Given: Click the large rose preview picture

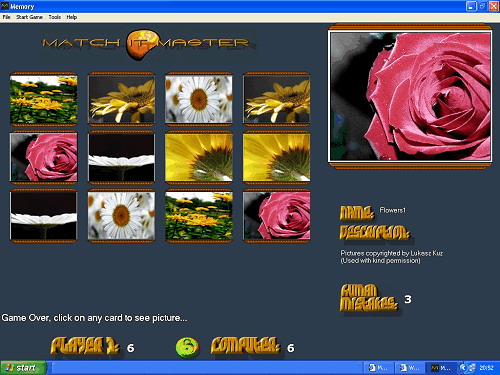Looking at the screenshot, I should pyautogui.click(x=410, y=96).
